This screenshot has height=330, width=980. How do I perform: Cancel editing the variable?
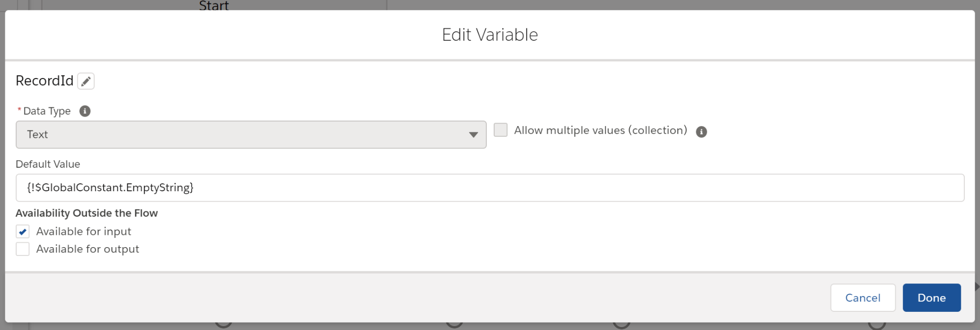pyautogui.click(x=863, y=298)
